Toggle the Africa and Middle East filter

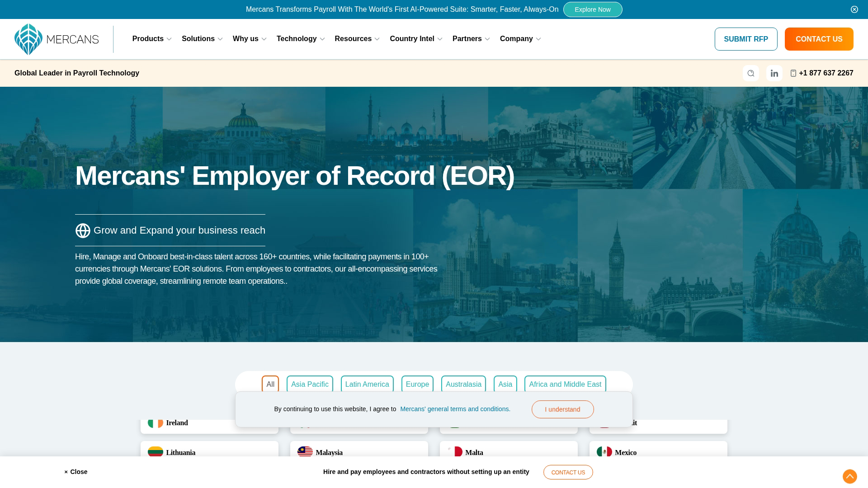tap(565, 384)
